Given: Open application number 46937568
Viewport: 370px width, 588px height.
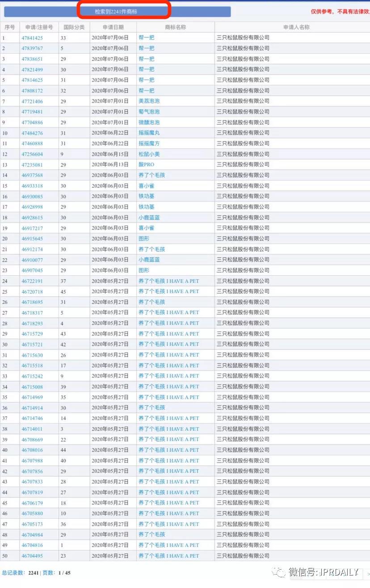Looking at the screenshot, I should [32, 175].
